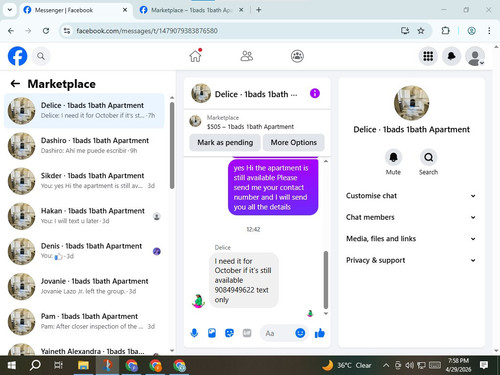The width and height of the screenshot is (500, 375).
Task: Click Delice's avatar beside the message
Action: 198,301
